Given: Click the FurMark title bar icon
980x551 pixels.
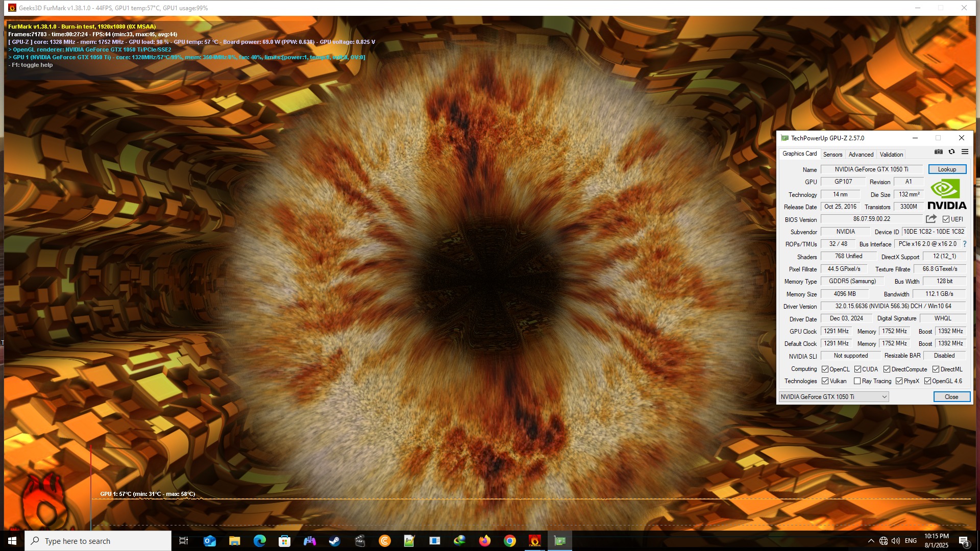Looking at the screenshot, I should click(12, 8).
